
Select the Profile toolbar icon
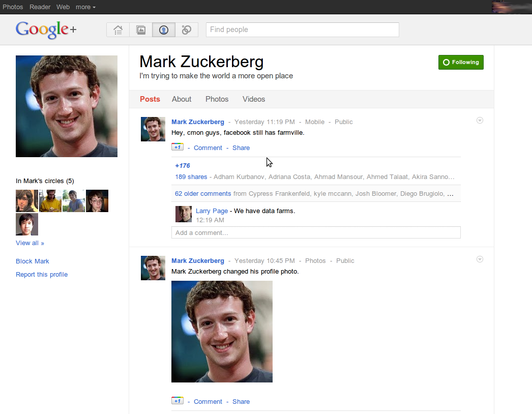(x=164, y=30)
